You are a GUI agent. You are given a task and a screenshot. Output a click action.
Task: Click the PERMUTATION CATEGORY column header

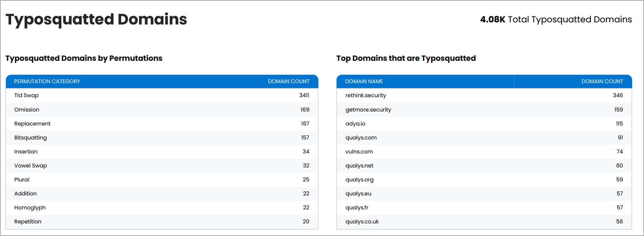click(47, 81)
